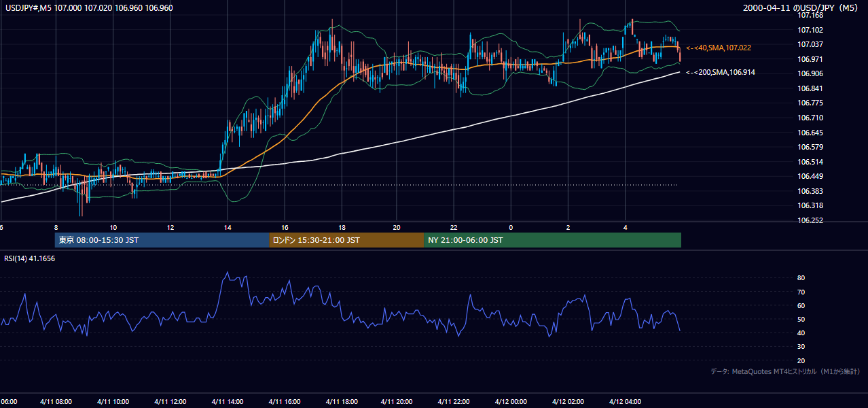Click the 4/12 02:00 time label

coord(568,401)
